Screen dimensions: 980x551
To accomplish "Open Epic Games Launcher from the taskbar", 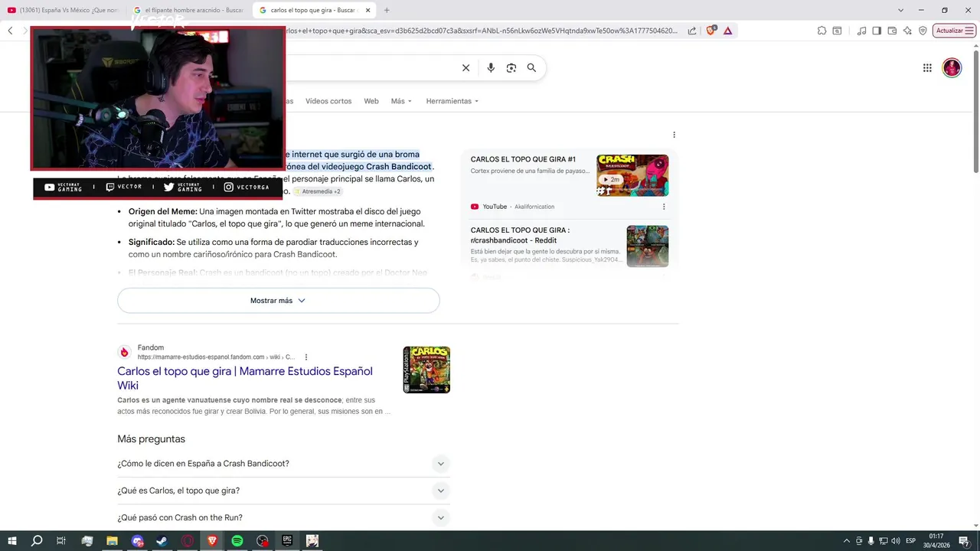I will [x=288, y=541].
